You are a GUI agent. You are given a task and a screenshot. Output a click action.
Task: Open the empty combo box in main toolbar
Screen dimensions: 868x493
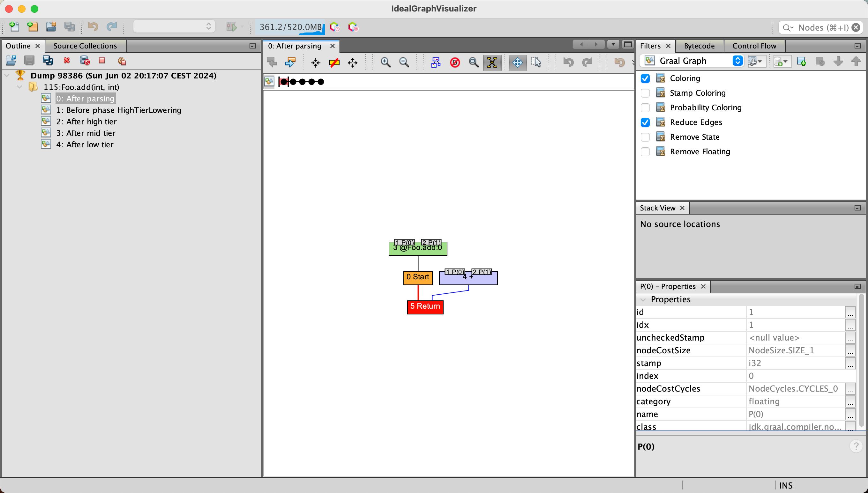tap(174, 26)
